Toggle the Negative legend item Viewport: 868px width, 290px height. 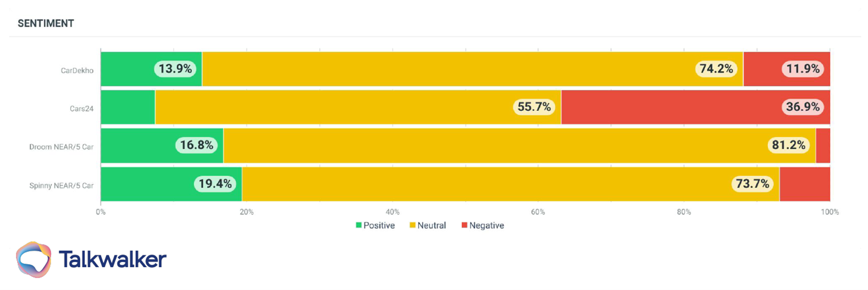pyautogui.click(x=482, y=225)
